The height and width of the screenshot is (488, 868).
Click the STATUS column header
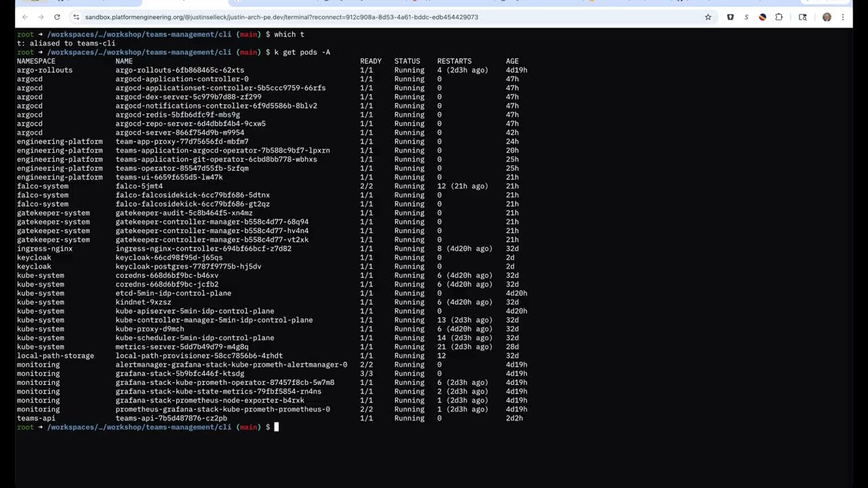click(407, 61)
